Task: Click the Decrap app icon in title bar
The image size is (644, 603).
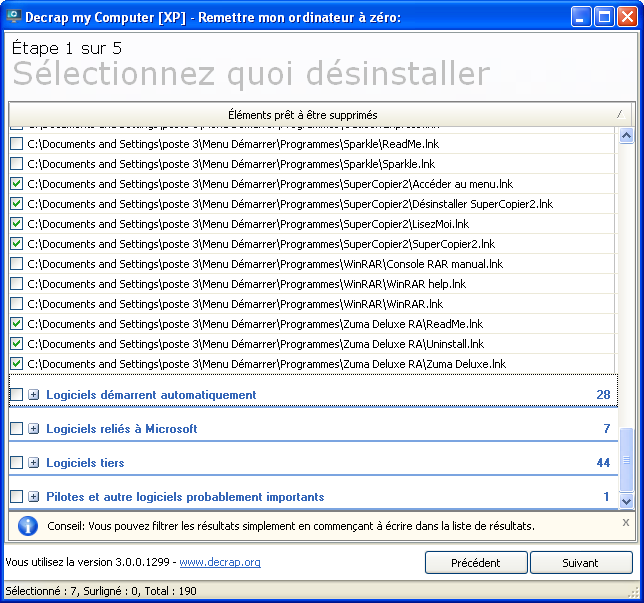Action: tap(14, 17)
